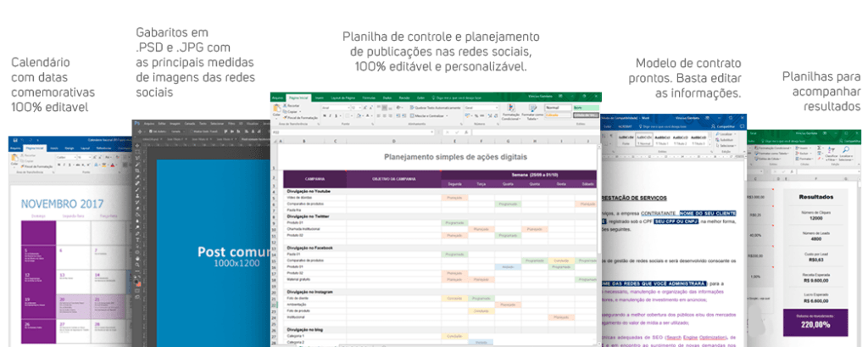Click fill color bucket in planning Excel
Viewport: 868px width, 347px height.
[359, 116]
